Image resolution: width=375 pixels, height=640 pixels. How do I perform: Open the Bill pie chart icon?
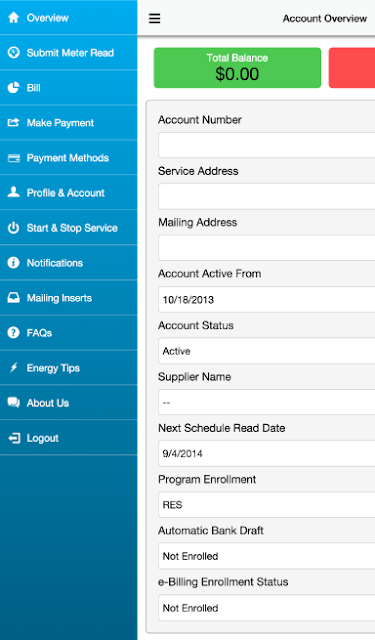point(13,88)
